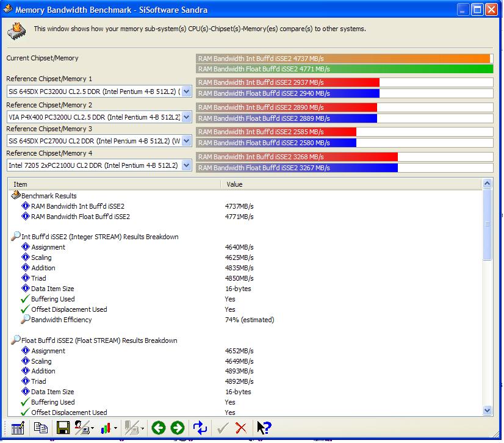Viewport: 504px width, 443px height.
Task: Select float Assignment row showing 4652MB/s
Action: coord(245,351)
